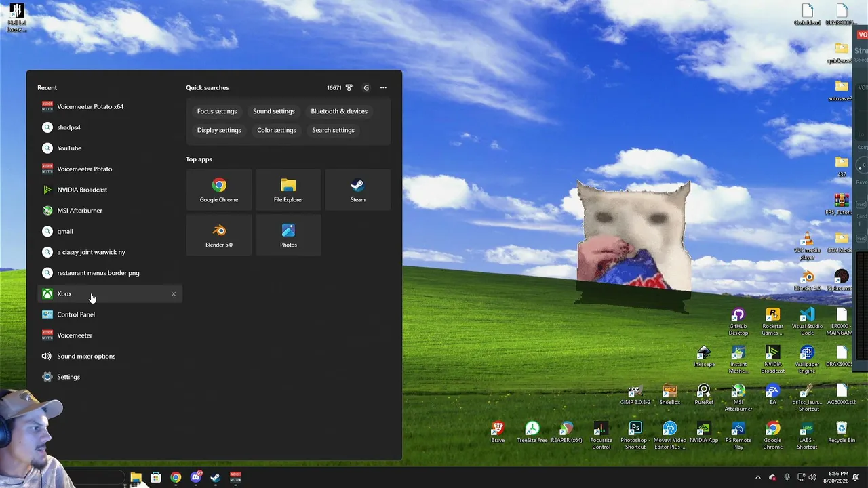The width and height of the screenshot is (868, 488).
Task: Select Brave desktop shortcut
Action: [498, 432]
